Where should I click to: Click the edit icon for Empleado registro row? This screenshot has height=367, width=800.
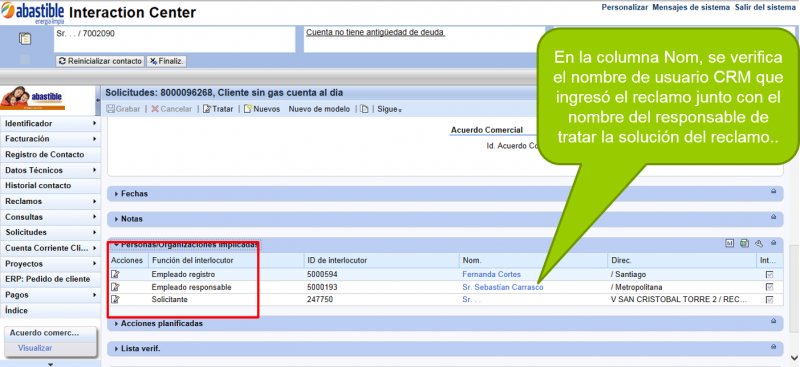(115, 275)
